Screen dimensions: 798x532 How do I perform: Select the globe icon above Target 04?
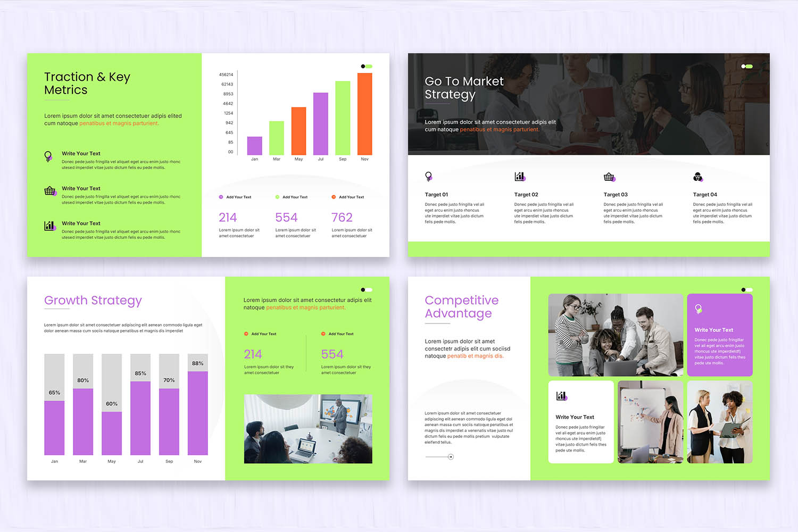(x=698, y=176)
